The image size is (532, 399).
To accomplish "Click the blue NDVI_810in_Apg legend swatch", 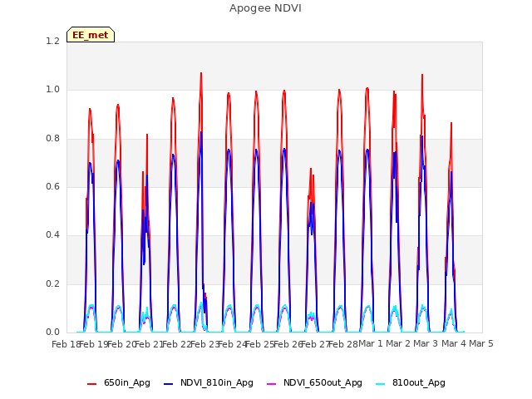I will pyautogui.click(x=168, y=384).
